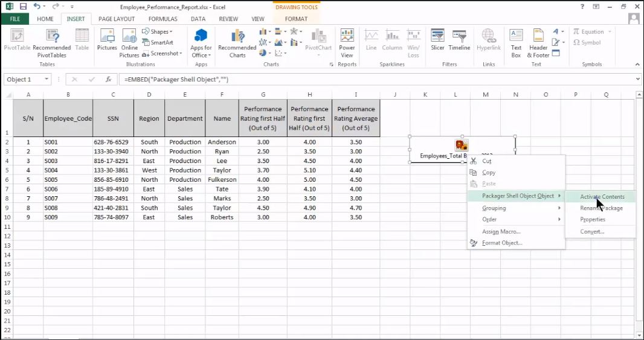Open the PivotTable tool
The image size is (644, 340).
[18, 40]
